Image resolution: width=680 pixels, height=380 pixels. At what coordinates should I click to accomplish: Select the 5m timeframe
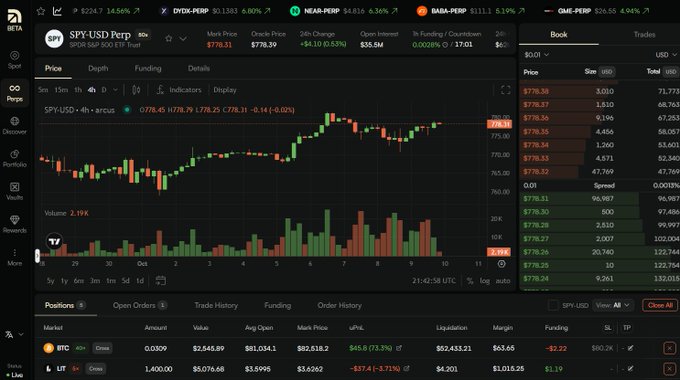click(43, 90)
